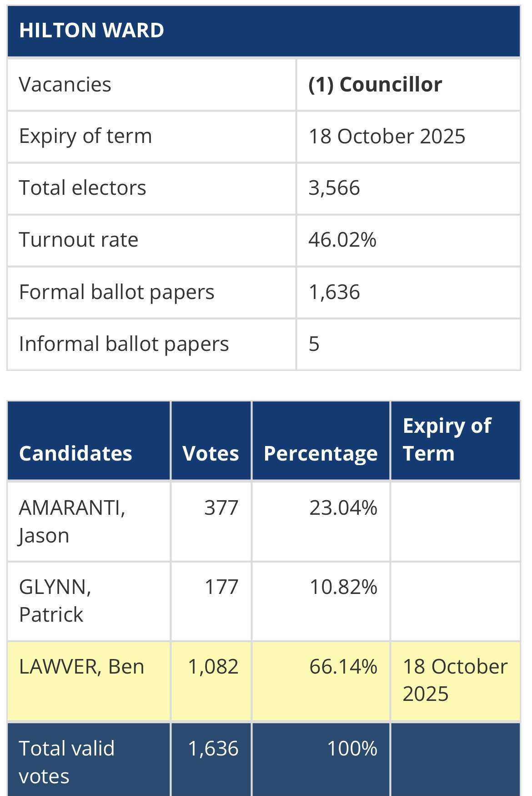
Task: Click GLYNN's 177 votes cell
Action: (x=221, y=587)
